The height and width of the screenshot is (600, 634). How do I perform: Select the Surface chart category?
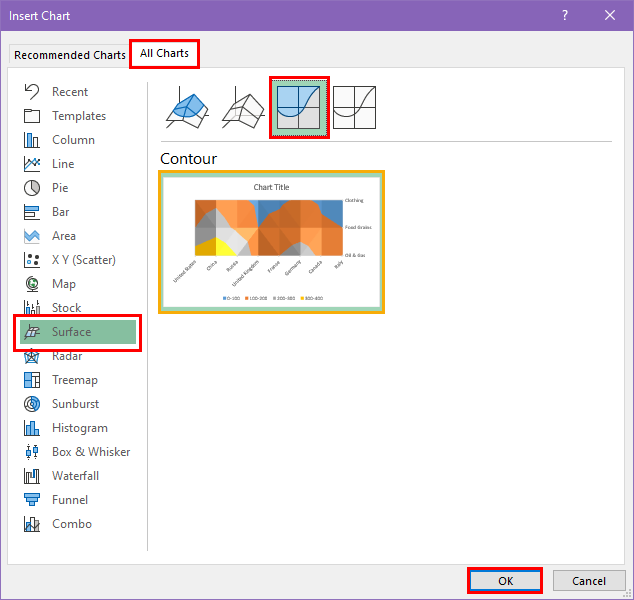tap(78, 332)
